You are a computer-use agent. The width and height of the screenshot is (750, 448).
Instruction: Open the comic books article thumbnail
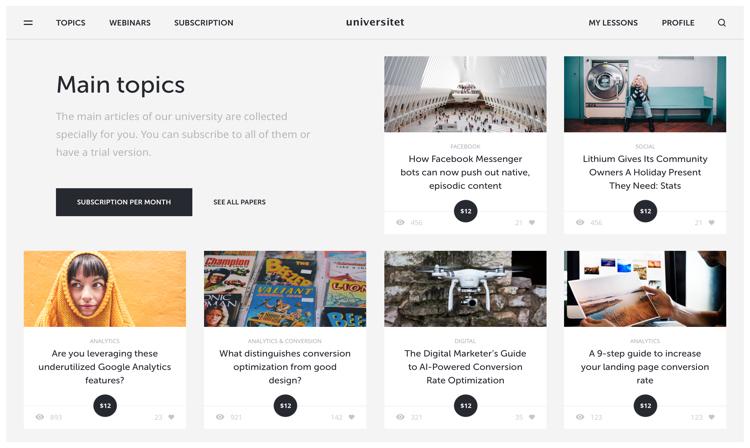285,289
